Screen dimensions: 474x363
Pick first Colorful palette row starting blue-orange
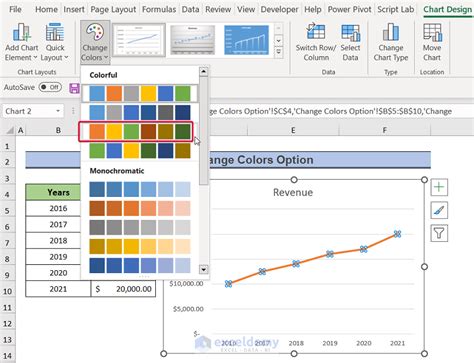click(140, 93)
